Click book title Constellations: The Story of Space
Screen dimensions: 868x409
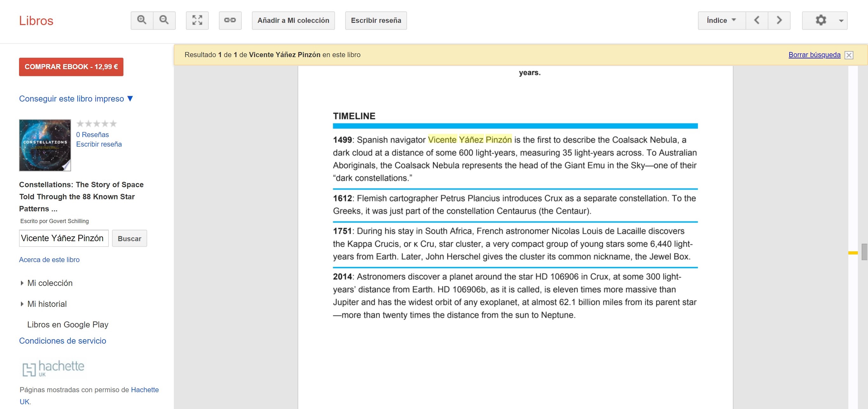click(x=81, y=196)
